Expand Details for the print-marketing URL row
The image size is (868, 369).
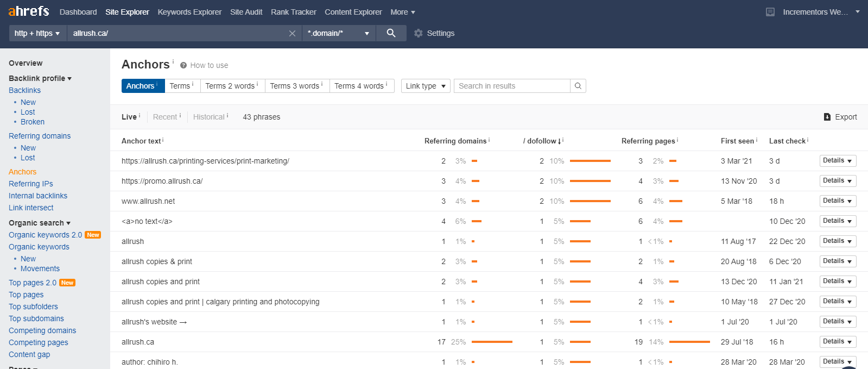[x=838, y=161]
